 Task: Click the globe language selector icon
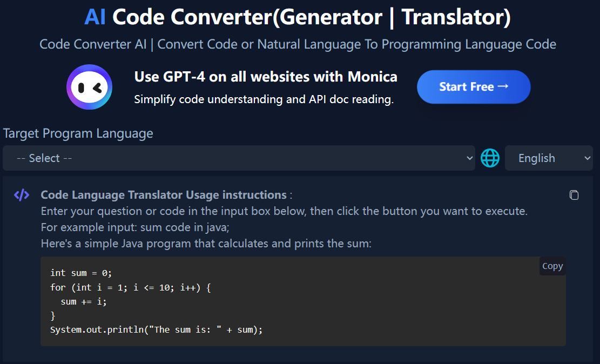click(x=490, y=158)
